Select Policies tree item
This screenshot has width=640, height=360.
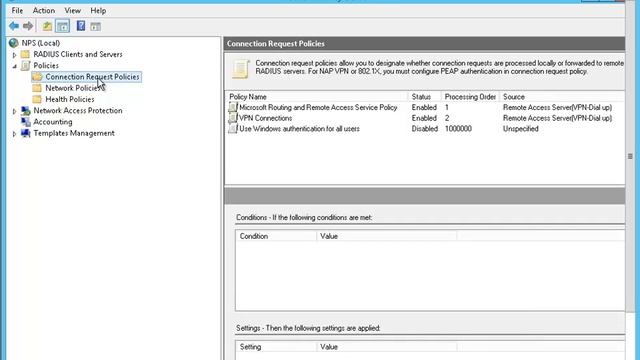(x=46, y=65)
